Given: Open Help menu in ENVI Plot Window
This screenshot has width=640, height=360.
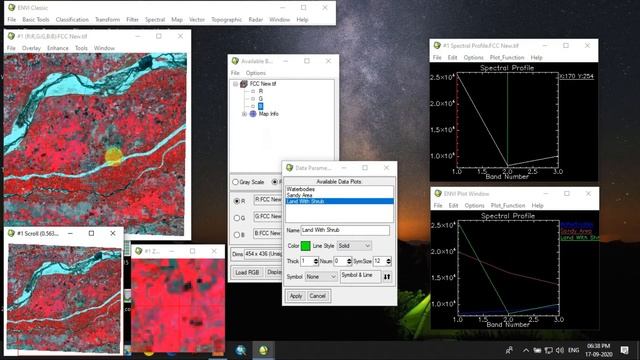Looking at the screenshot, I should (x=538, y=206).
